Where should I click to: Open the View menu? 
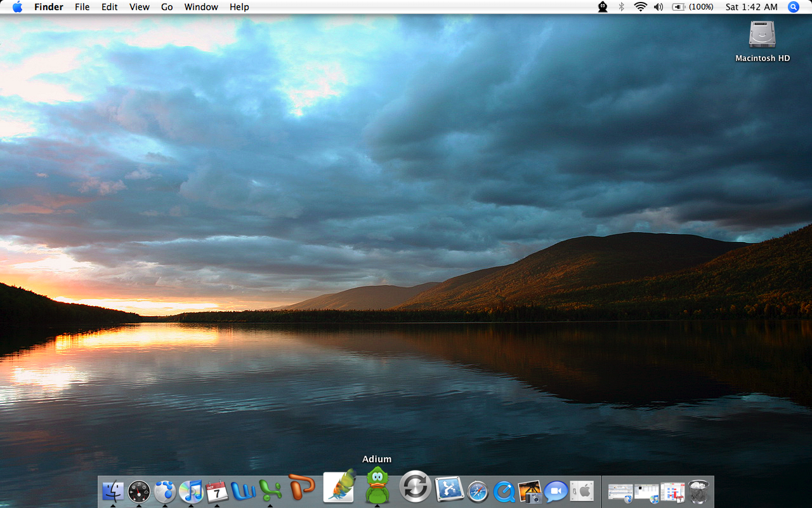(140, 7)
